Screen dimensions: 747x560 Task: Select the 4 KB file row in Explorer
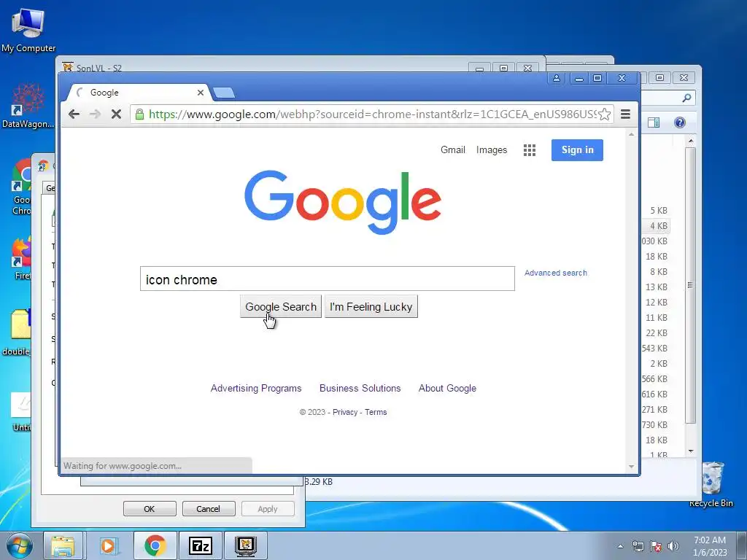click(x=656, y=226)
